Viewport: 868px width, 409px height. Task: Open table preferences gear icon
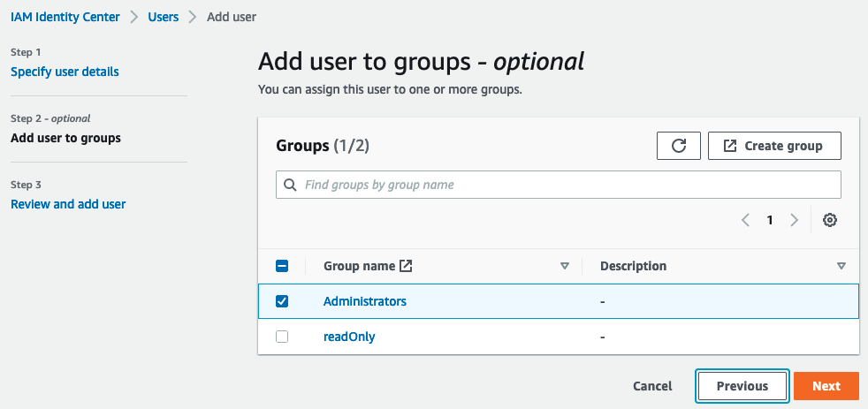(x=829, y=220)
